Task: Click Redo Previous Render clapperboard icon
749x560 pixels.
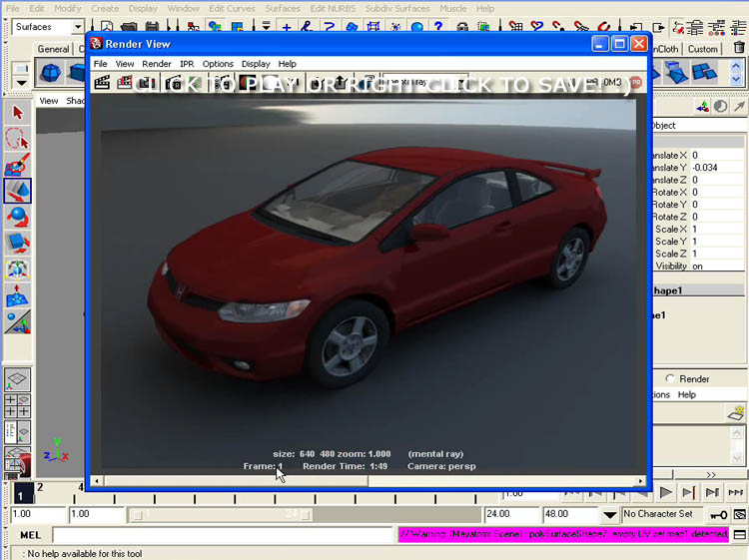Action: tap(102, 83)
